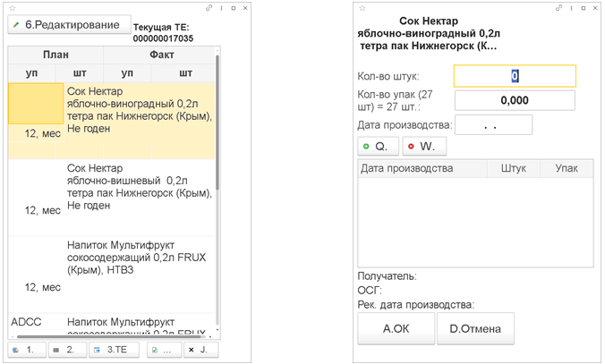This screenshot has height=364, width=605.
Task: Star the left window as favorite
Action: pos(13,8)
